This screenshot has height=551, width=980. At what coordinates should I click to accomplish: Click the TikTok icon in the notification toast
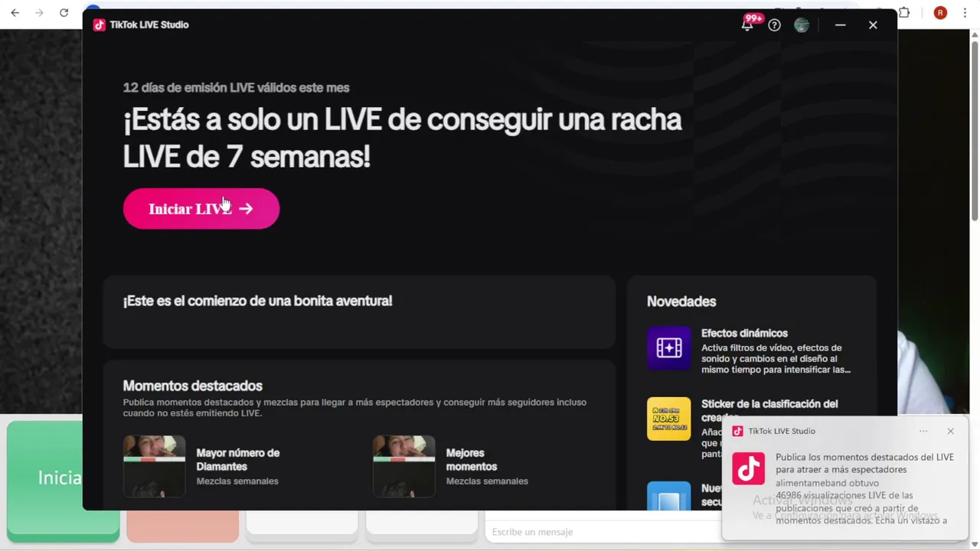[748, 468]
